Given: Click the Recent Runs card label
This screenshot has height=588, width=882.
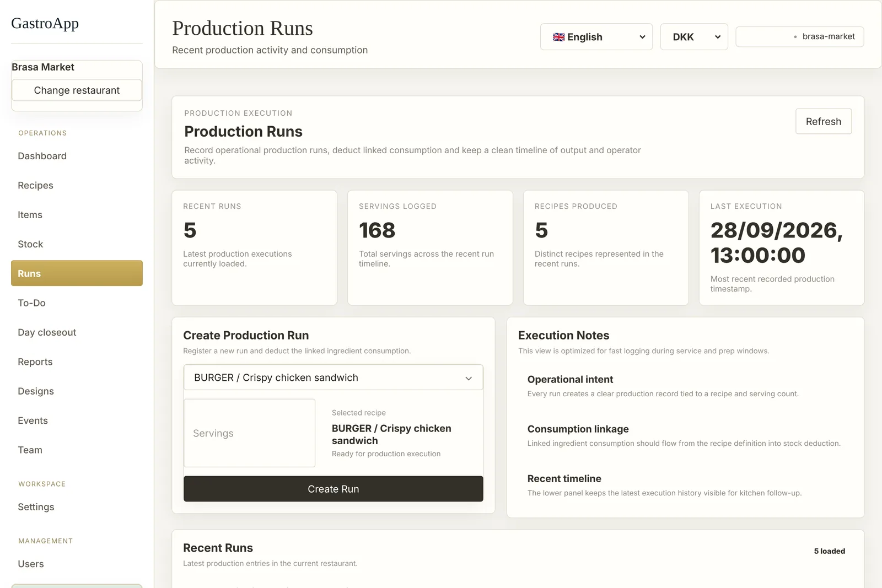Looking at the screenshot, I should point(212,206).
